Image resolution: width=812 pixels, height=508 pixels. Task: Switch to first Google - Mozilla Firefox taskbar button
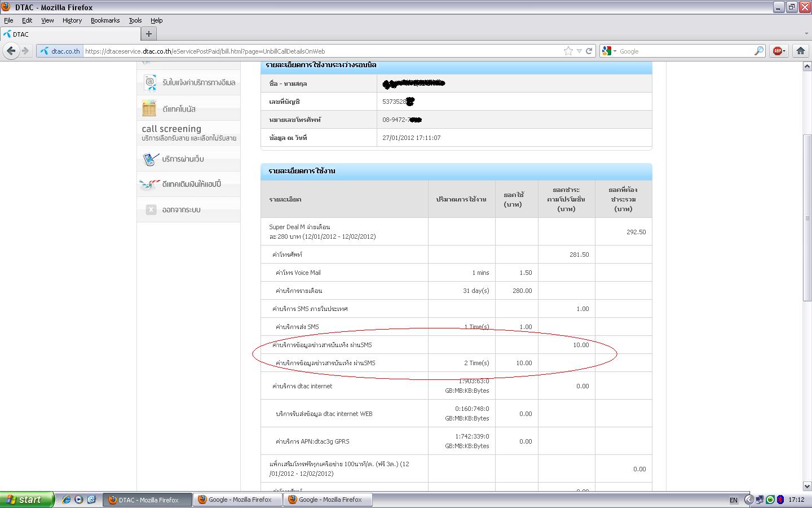237,500
